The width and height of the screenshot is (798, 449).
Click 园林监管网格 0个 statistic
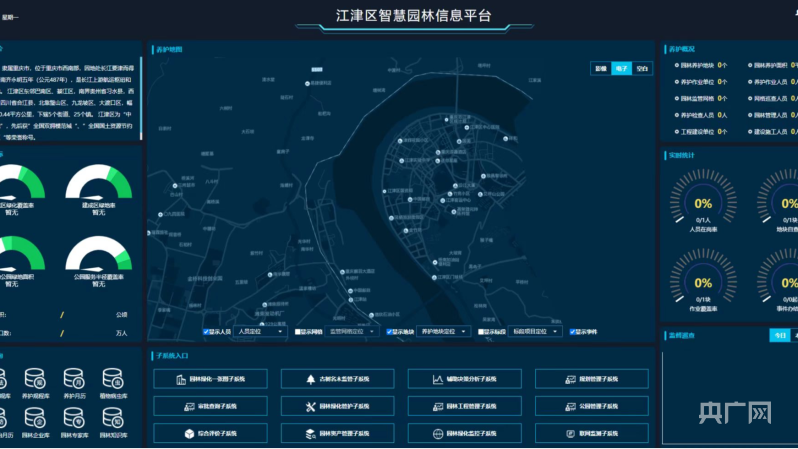[x=701, y=98]
